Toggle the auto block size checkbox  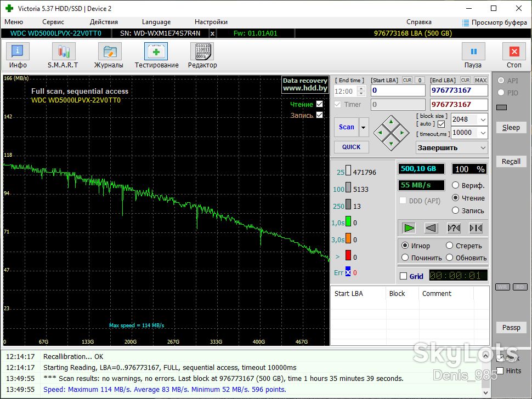[x=441, y=124]
